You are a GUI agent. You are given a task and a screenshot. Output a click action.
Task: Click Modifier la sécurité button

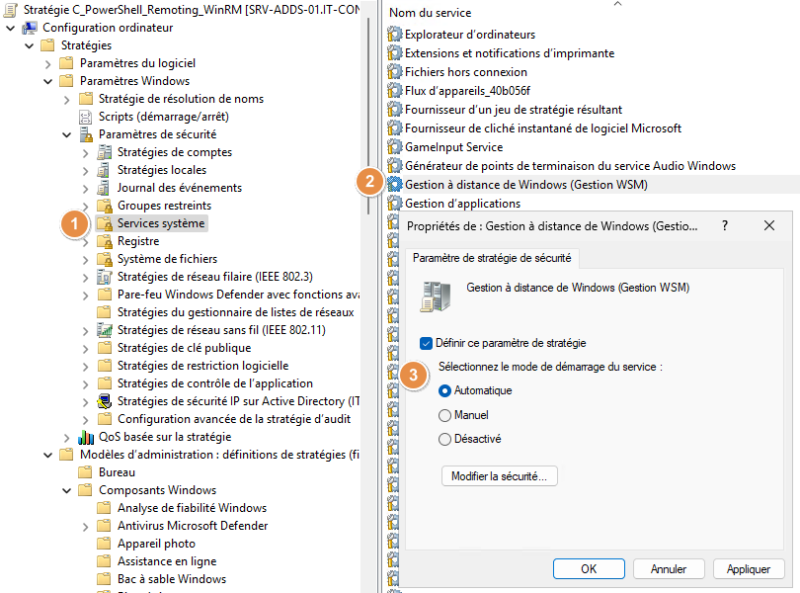click(x=499, y=476)
